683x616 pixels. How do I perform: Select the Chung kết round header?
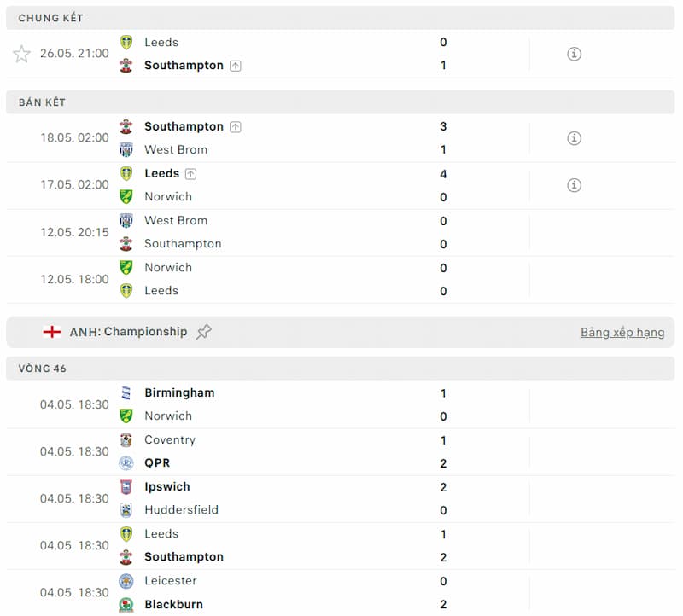[x=51, y=18]
